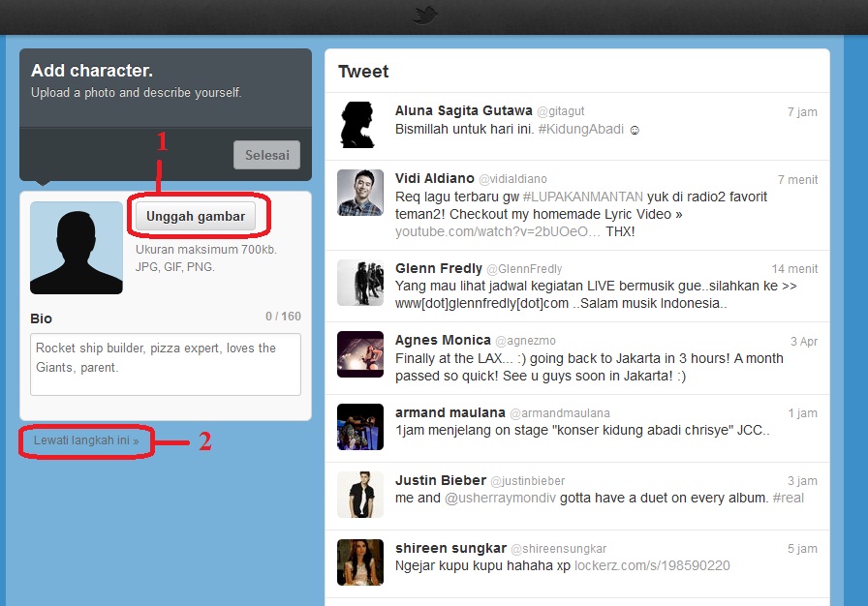Open armand maulana's profile picture
This screenshot has height=606, width=868.
click(359, 426)
